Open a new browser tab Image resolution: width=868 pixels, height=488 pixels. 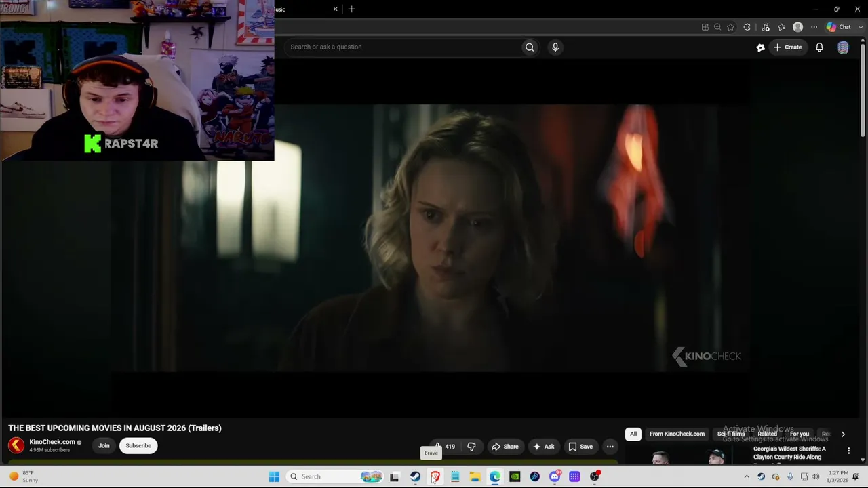pos(351,9)
